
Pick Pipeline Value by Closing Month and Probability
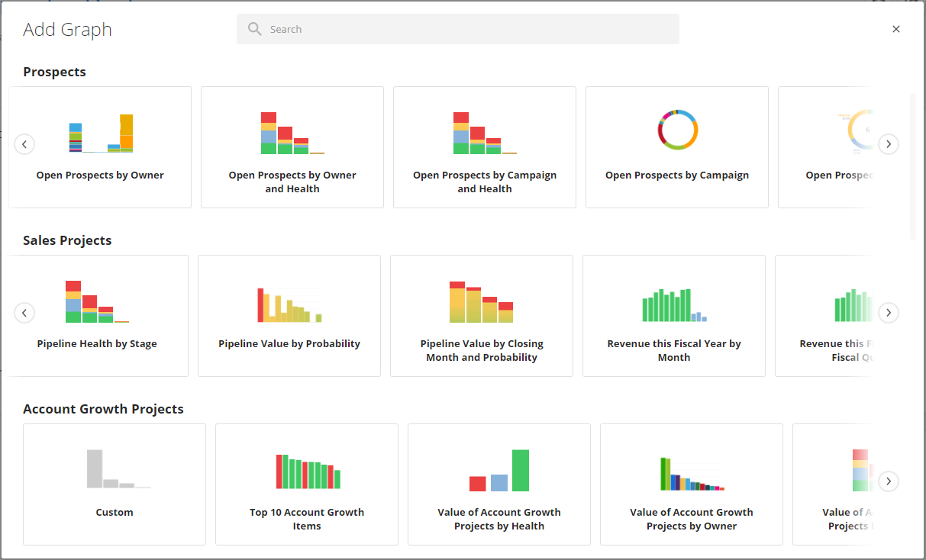pos(481,315)
